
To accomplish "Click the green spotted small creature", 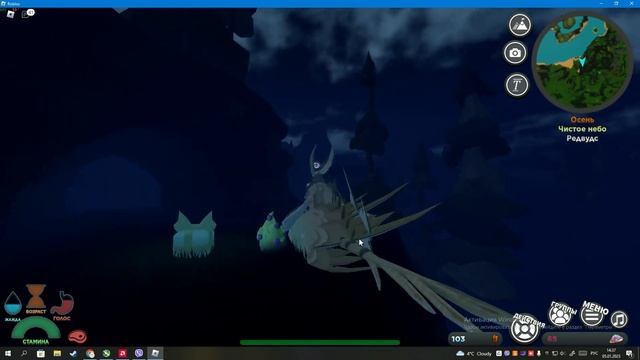I will click(270, 233).
